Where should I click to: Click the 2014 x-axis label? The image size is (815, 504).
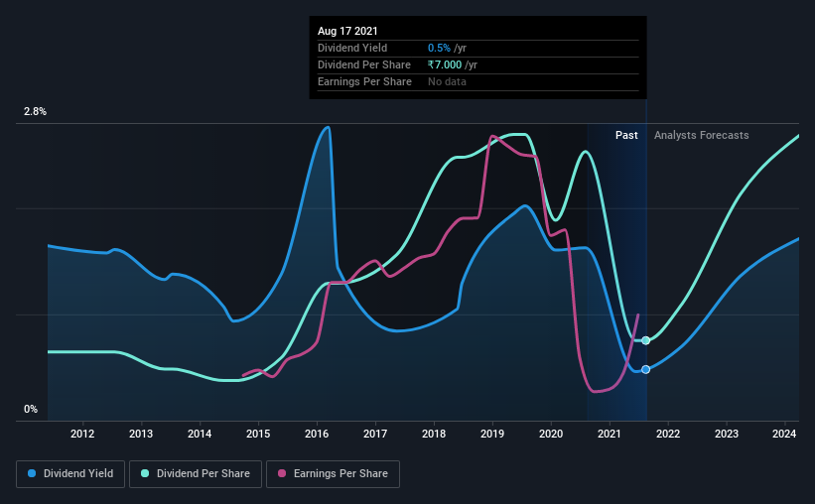tap(200, 434)
